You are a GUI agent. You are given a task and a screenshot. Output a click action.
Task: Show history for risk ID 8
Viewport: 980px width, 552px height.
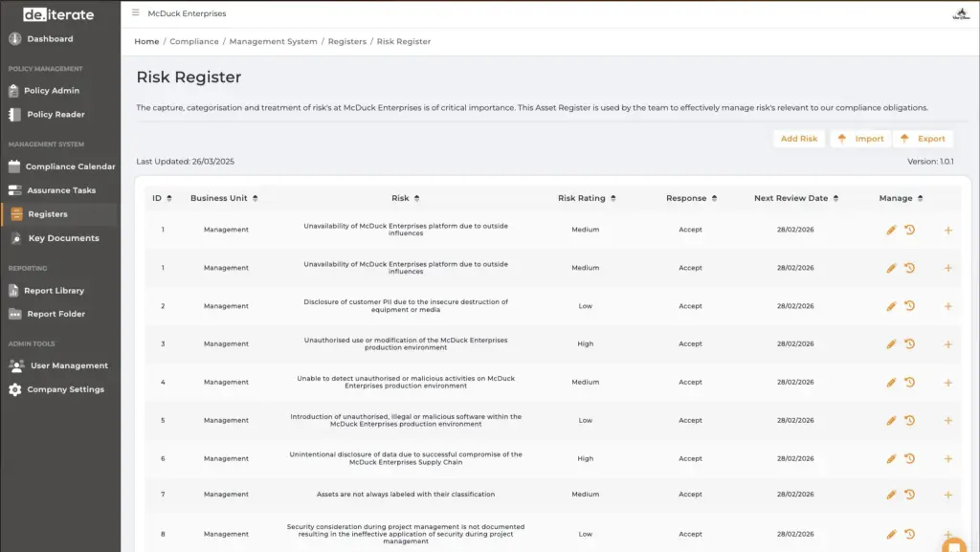pyautogui.click(x=910, y=534)
